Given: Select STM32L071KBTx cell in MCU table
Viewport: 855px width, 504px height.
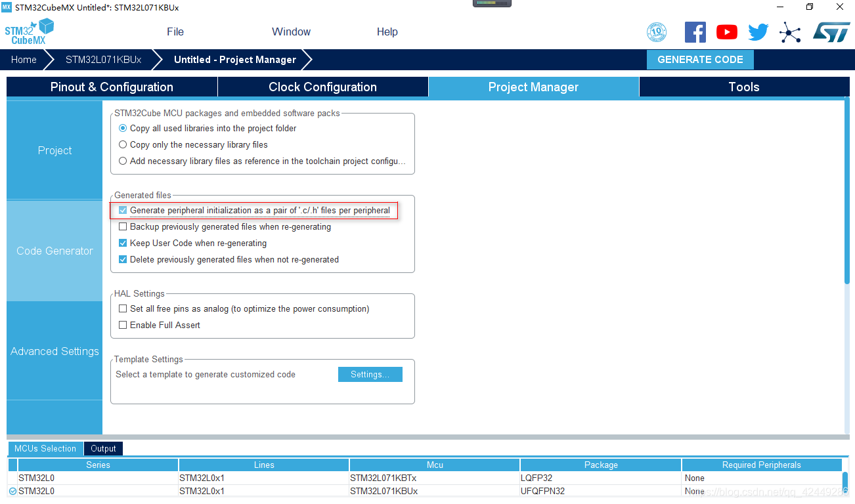Looking at the screenshot, I should click(435, 478).
